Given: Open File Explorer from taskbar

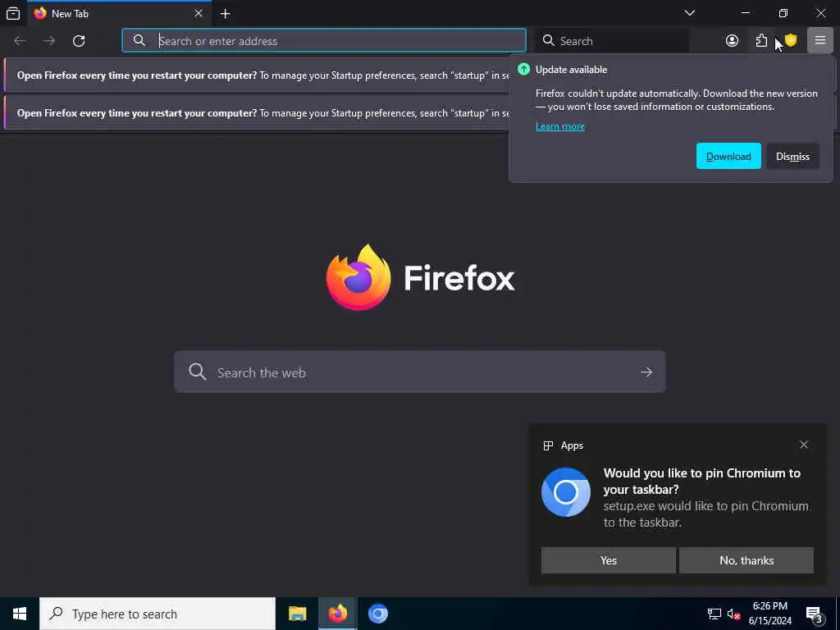Looking at the screenshot, I should click(x=297, y=614).
